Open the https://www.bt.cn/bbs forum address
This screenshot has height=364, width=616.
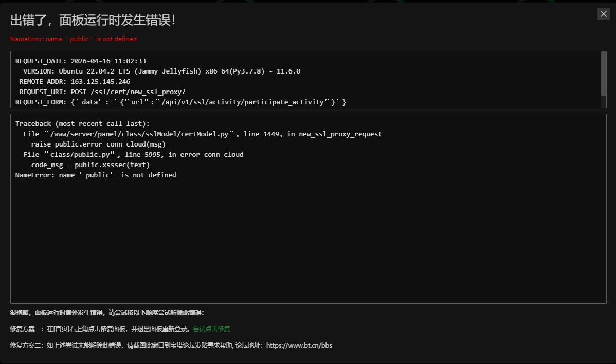click(x=299, y=345)
